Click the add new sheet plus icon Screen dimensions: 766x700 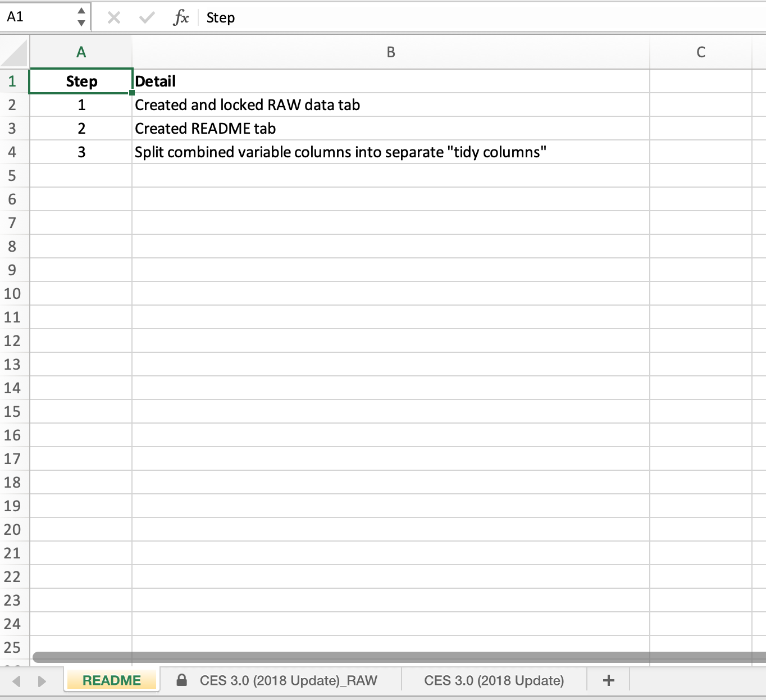[x=608, y=680]
